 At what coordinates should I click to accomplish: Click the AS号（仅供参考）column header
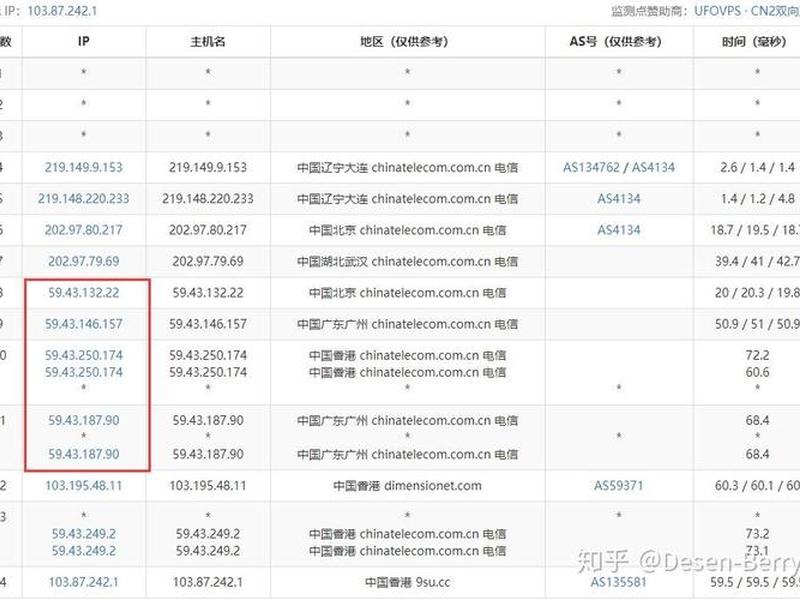pyautogui.click(x=619, y=41)
